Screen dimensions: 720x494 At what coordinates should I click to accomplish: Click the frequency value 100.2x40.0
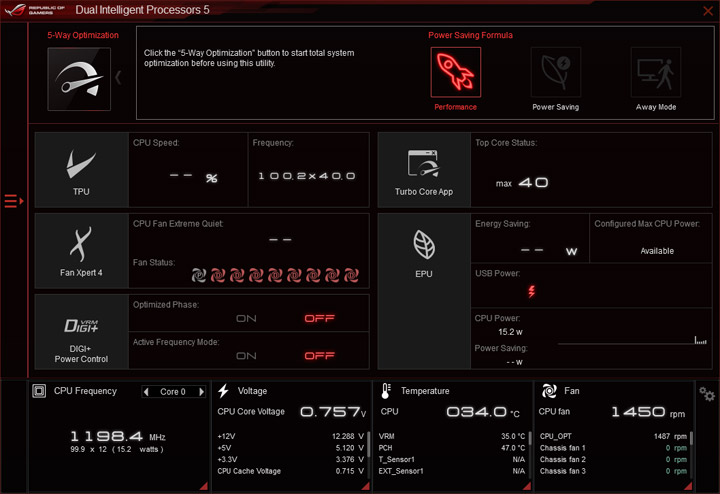pyautogui.click(x=307, y=176)
